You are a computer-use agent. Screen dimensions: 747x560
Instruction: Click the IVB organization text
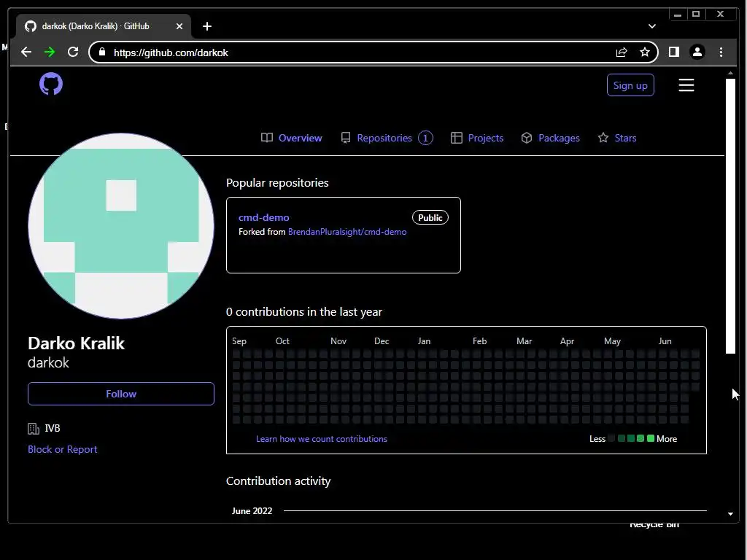pos(53,428)
